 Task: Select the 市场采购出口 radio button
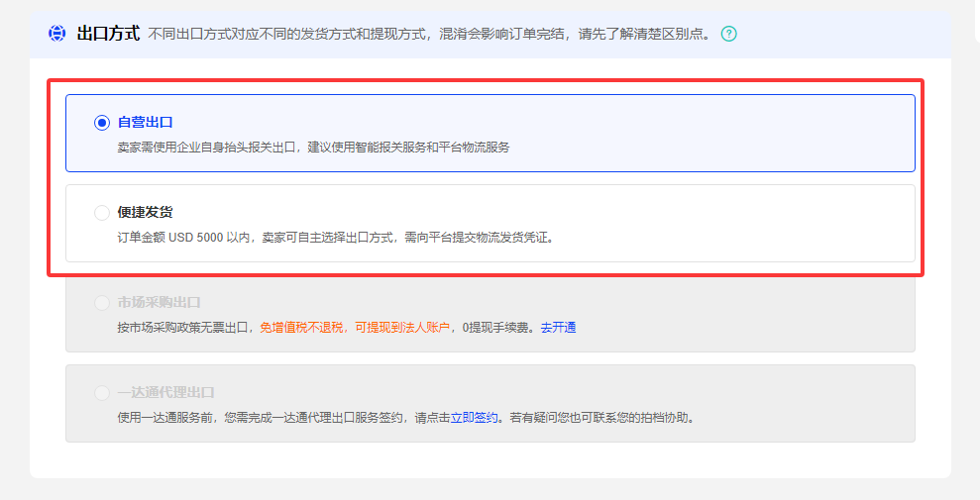pyautogui.click(x=102, y=303)
